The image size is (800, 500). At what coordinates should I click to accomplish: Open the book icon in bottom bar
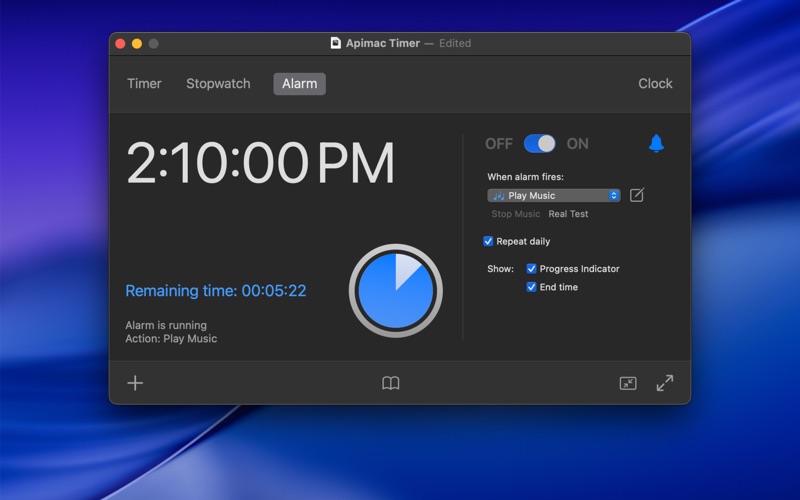coord(391,383)
